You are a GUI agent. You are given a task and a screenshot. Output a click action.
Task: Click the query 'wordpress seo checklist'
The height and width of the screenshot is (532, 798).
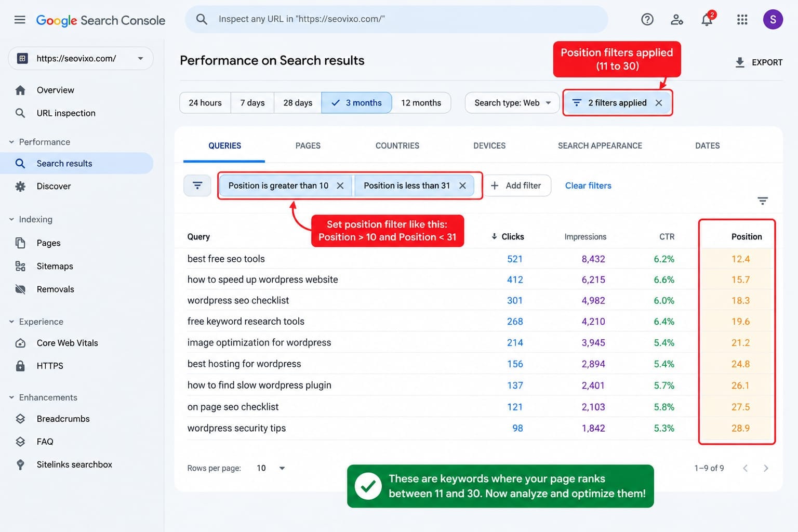[x=238, y=300]
